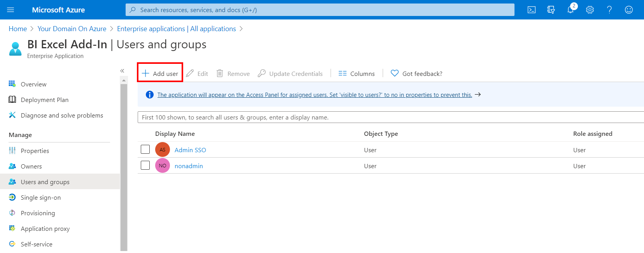Open the Help question mark icon
This screenshot has width=644, height=253.
[609, 10]
